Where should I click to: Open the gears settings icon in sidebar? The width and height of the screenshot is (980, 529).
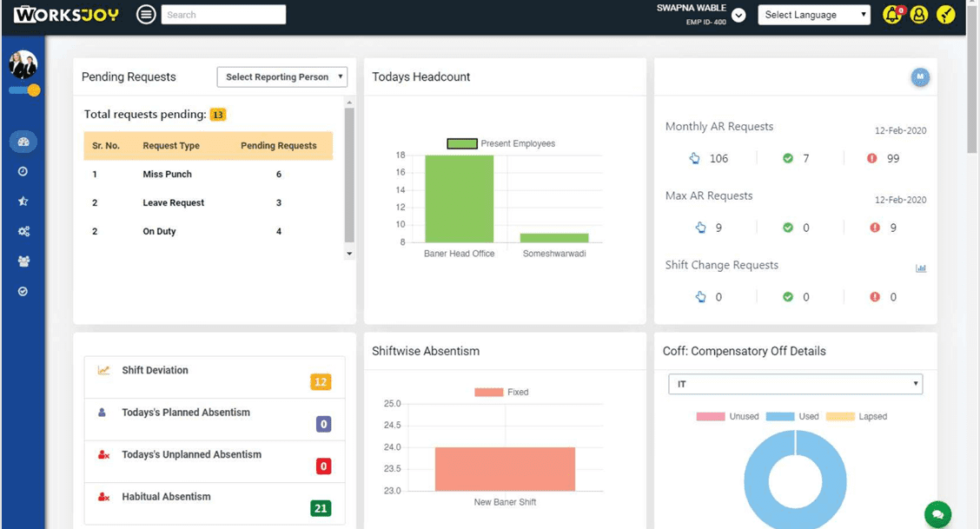23,231
